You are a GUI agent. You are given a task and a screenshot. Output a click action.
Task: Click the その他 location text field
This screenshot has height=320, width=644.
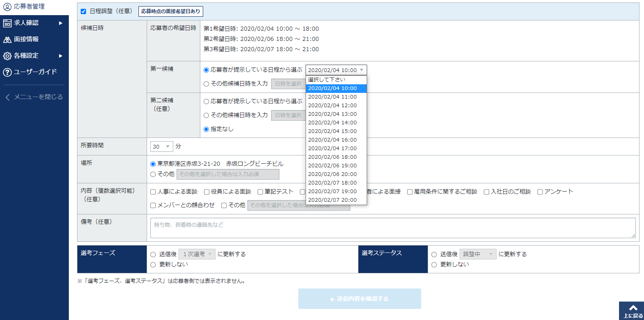pos(228,174)
